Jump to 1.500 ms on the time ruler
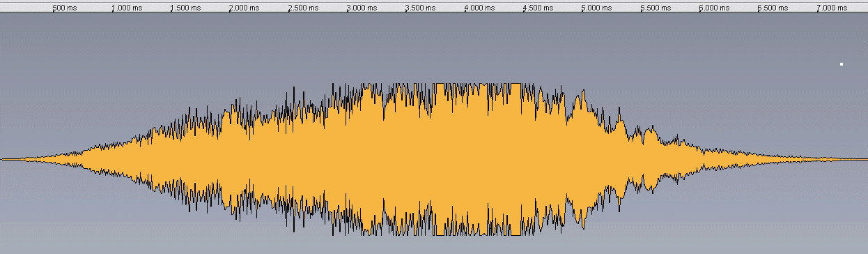Image resolution: width=868 pixels, height=254 pixels. 185,8
